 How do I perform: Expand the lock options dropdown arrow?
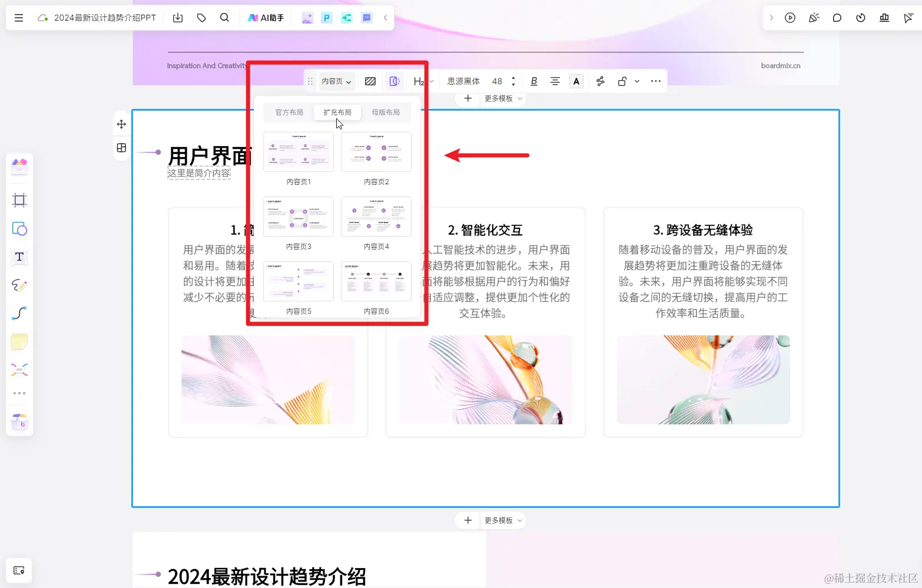(637, 81)
